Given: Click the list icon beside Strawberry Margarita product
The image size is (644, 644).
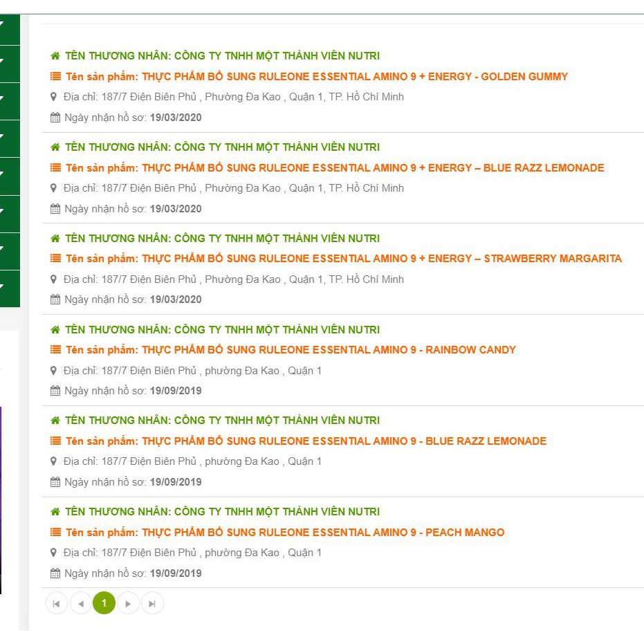Looking at the screenshot, I should pyautogui.click(x=55, y=259).
